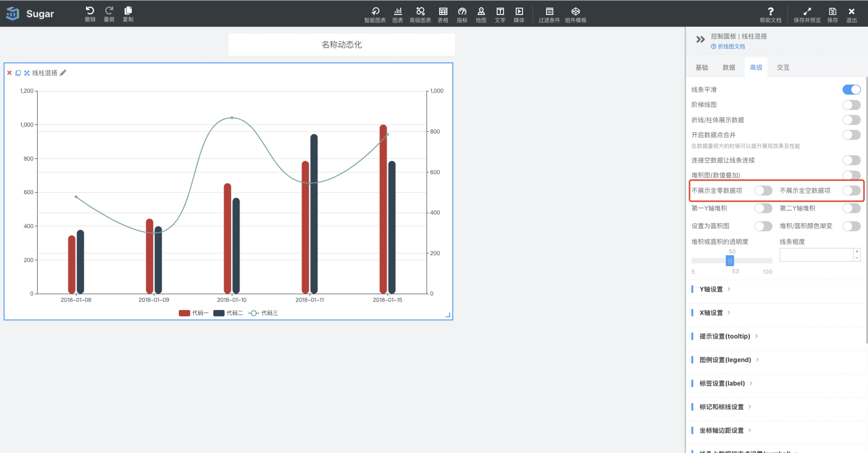Image resolution: width=868 pixels, height=453 pixels.
Task: Click the 堆积或面积的透明度 slider handle
Action: pyautogui.click(x=729, y=261)
